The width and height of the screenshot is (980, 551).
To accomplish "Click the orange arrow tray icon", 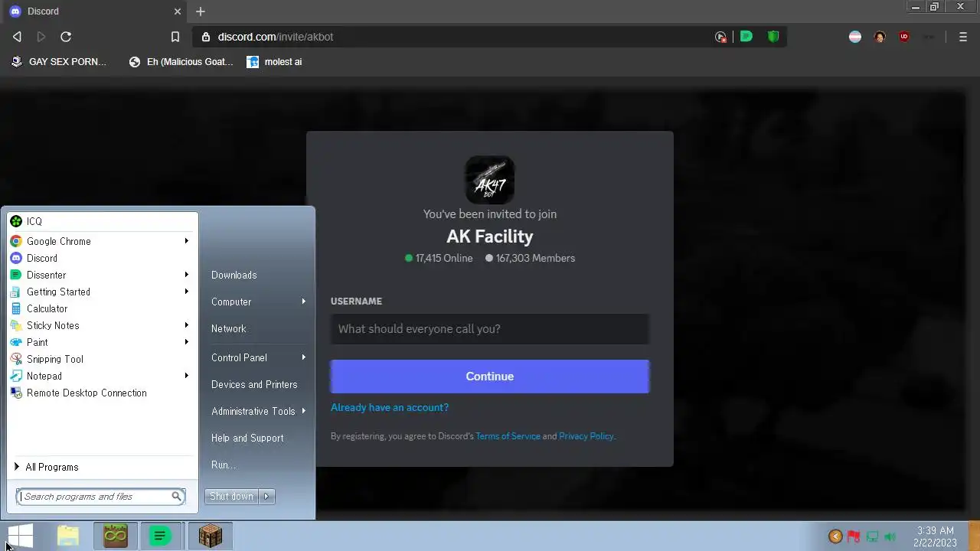I will click(835, 536).
